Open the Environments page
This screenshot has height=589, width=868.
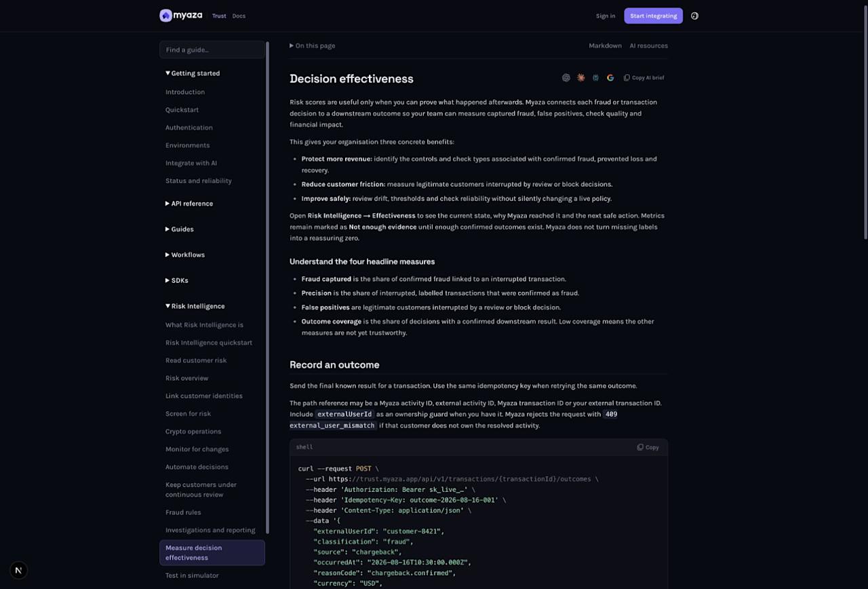(188, 145)
